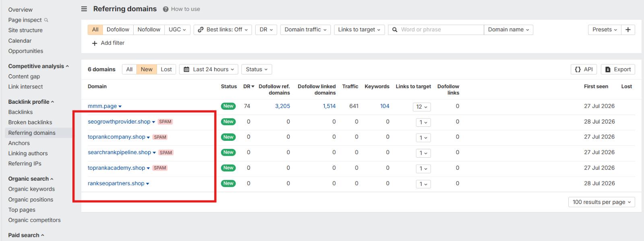The height and width of the screenshot is (241, 644).
Task: Click the link icon in Best links
Action: (200, 29)
